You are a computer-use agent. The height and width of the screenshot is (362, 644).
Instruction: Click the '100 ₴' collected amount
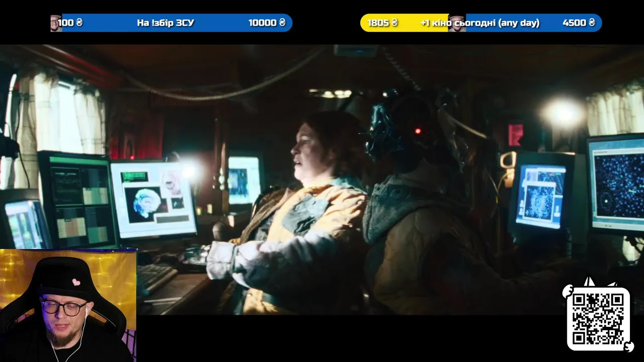[70, 23]
